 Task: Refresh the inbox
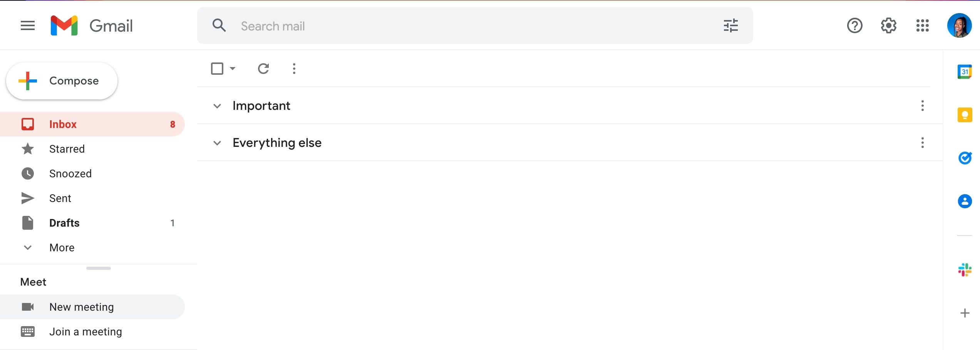pyautogui.click(x=263, y=69)
